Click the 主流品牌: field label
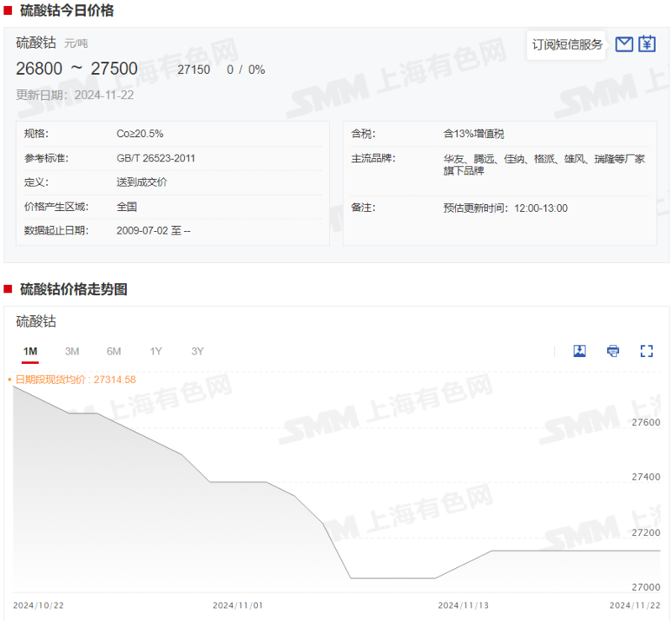This screenshot has height=621, width=672. click(x=373, y=158)
